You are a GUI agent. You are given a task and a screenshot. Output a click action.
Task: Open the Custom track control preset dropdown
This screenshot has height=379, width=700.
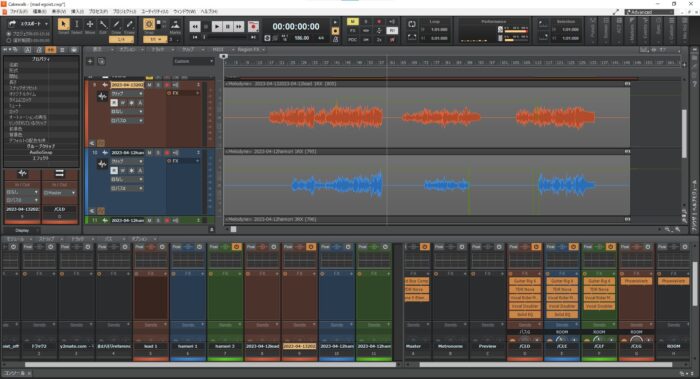tap(194, 61)
